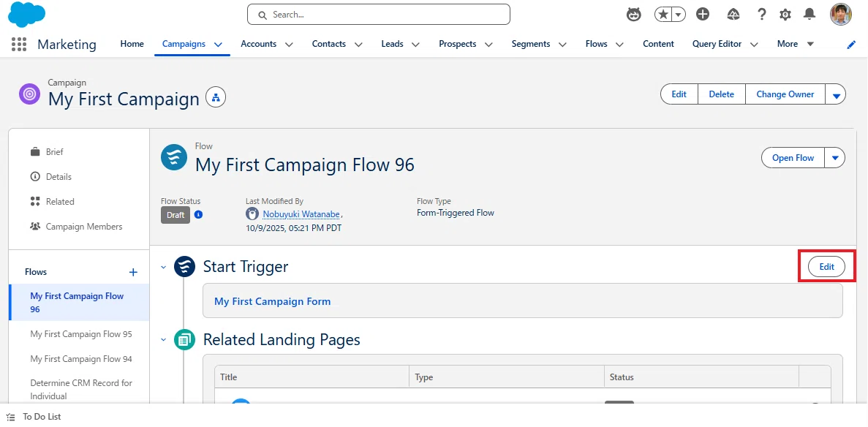
Task: Open the App Launcher grid icon
Action: coord(19,45)
